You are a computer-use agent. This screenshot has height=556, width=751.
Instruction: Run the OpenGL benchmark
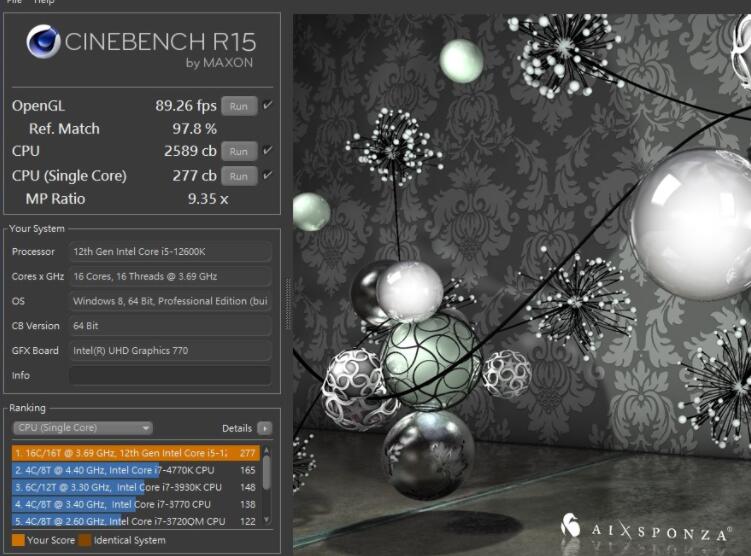point(238,106)
